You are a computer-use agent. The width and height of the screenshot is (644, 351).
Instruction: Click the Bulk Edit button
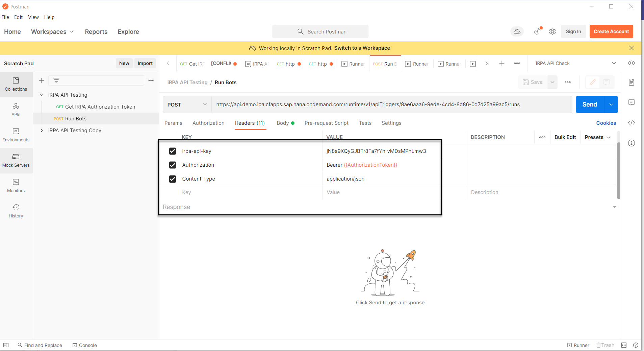point(565,137)
